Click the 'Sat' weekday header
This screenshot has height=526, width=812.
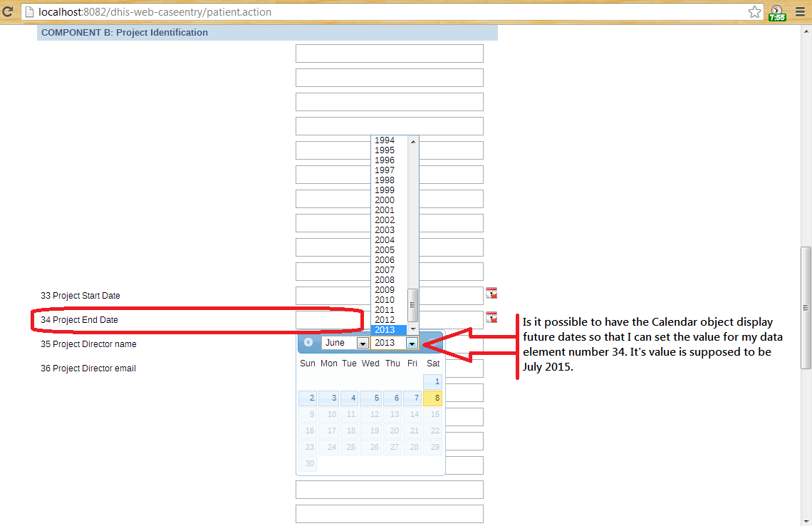[433, 363]
